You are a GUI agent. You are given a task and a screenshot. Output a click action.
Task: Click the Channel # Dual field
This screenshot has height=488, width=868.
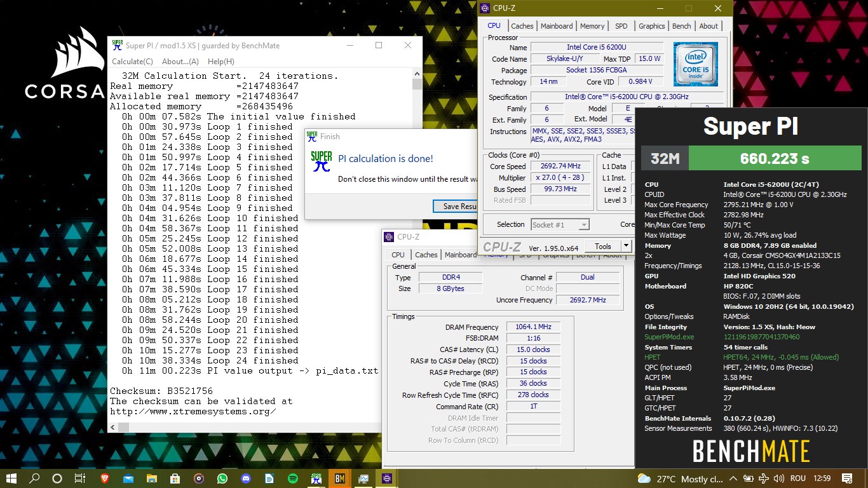pos(588,277)
